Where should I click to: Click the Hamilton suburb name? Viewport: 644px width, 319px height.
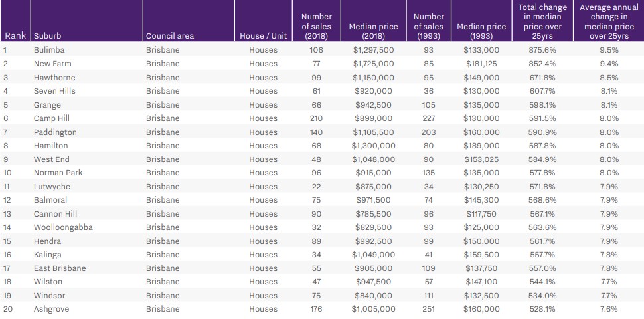coord(51,146)
